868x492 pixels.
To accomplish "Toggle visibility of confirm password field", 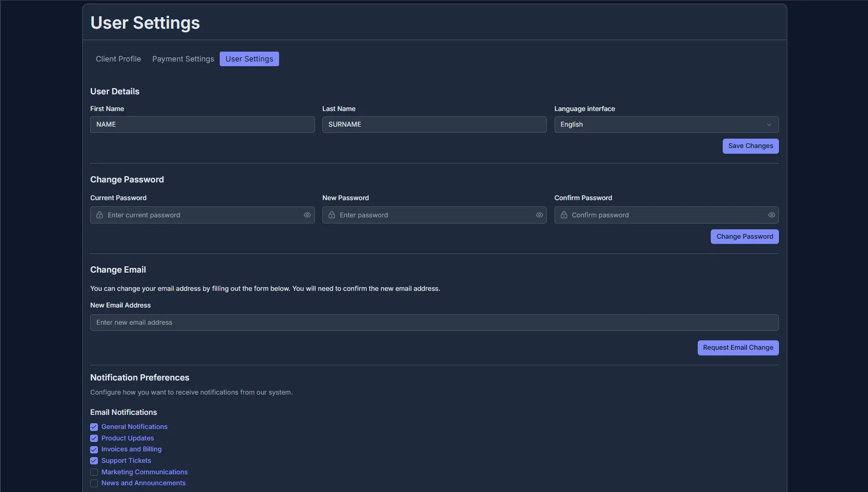I will pyautogui.click(x=772, y=215).
